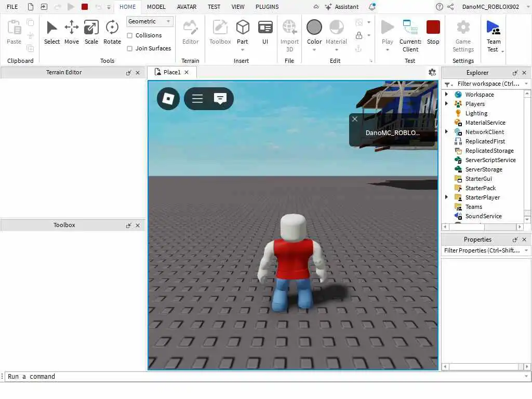Select SoundService in Explorer
The width and height of the screenshot is (532, 399).
point(483,216)
